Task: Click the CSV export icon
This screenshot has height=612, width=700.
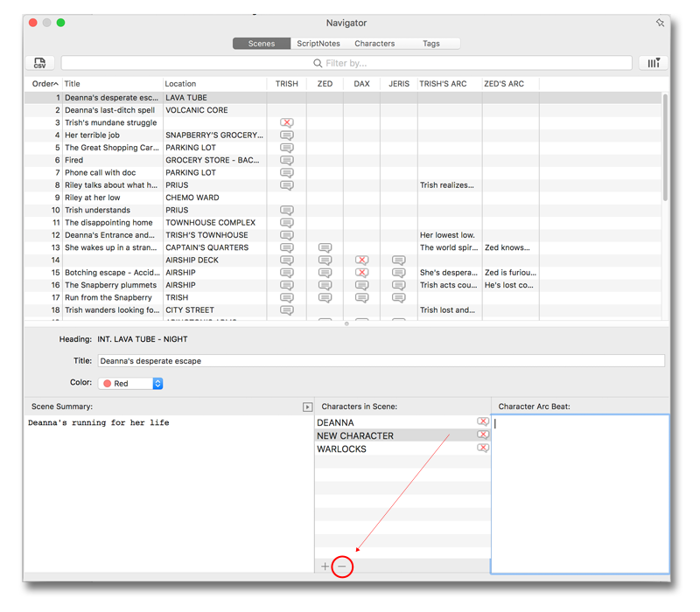Action: pyautogui.click(x=40, y=63)
